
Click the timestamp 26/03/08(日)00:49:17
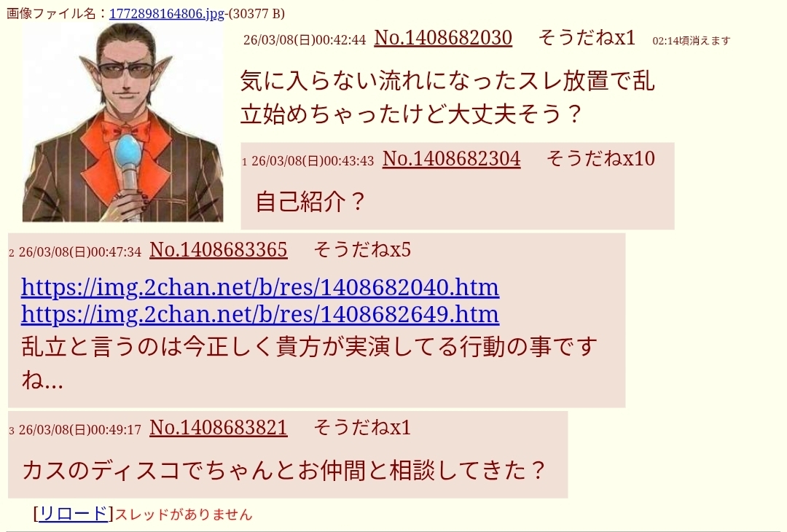tap(80, 430)
